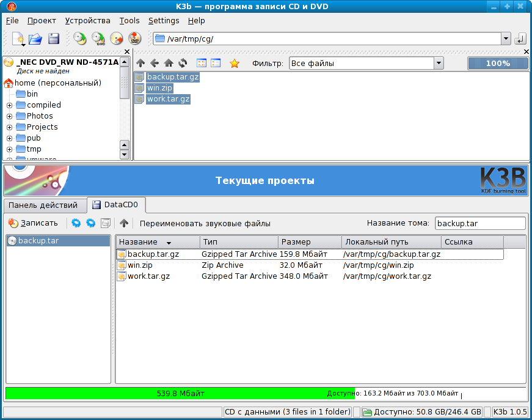
Task: Launch the Copy CD tool
Action: (80, 39)
